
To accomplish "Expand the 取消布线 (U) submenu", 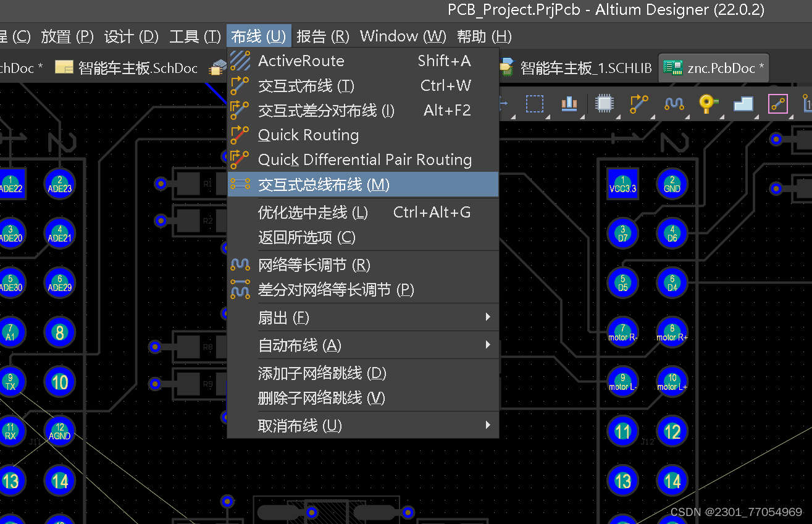I will 363,426.
